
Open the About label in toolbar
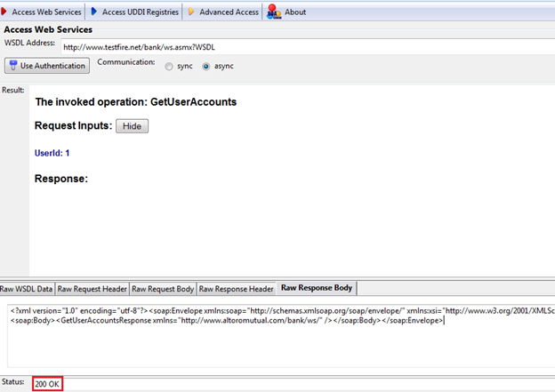click(x=295, y=12)
